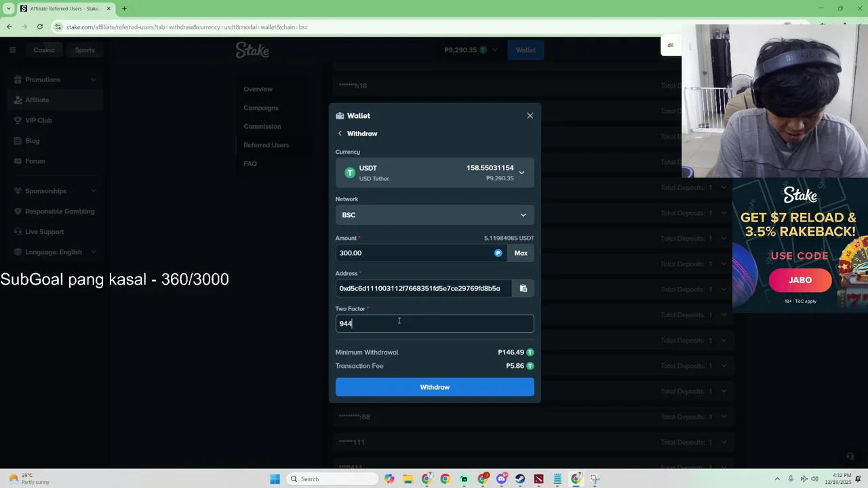
Task: Expand the Sponsorships menu
Action: click(56, 191)
